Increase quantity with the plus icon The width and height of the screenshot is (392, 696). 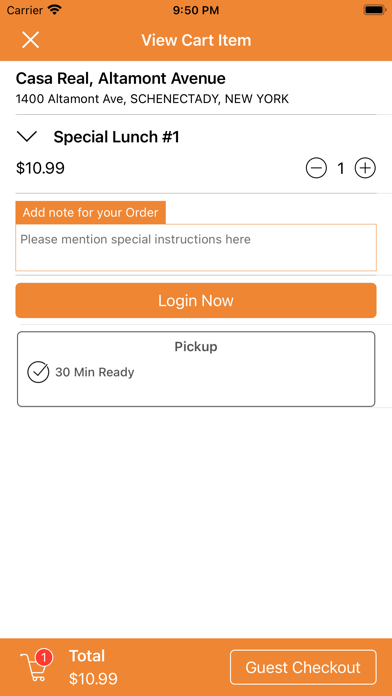click(365, 168)
